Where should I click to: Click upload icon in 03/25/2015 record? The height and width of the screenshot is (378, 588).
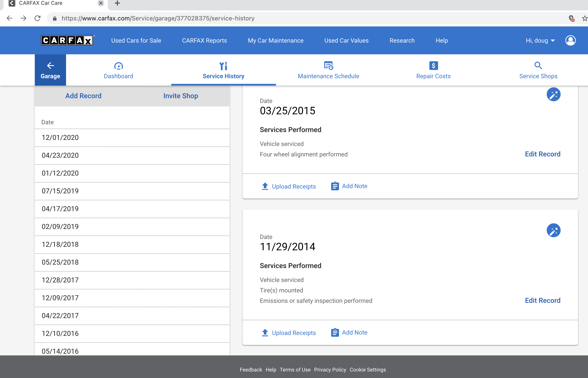pos(265,186)
